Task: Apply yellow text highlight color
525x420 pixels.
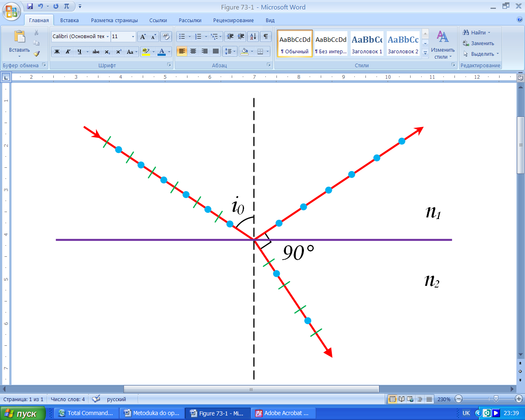Action: [x=146, y=52]
